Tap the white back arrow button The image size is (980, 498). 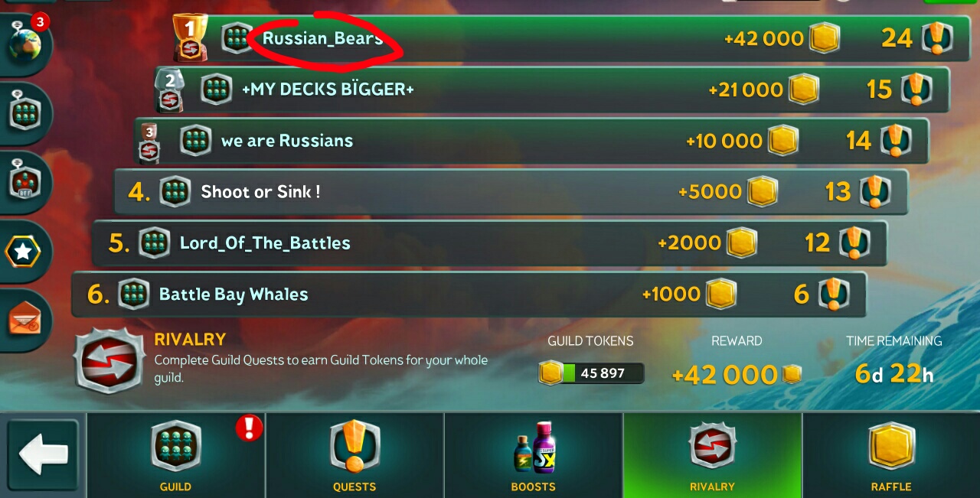click(44, 456)
